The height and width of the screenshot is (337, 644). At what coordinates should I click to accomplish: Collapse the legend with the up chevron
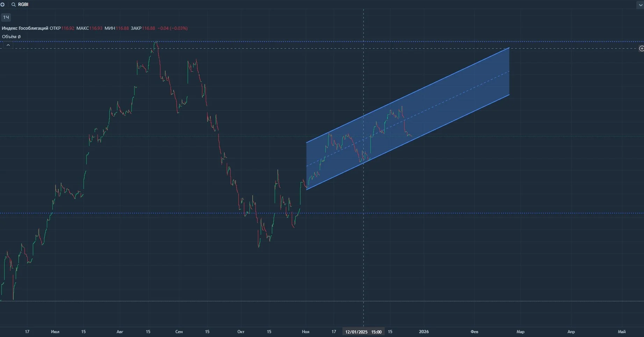(x=8, y=45)
